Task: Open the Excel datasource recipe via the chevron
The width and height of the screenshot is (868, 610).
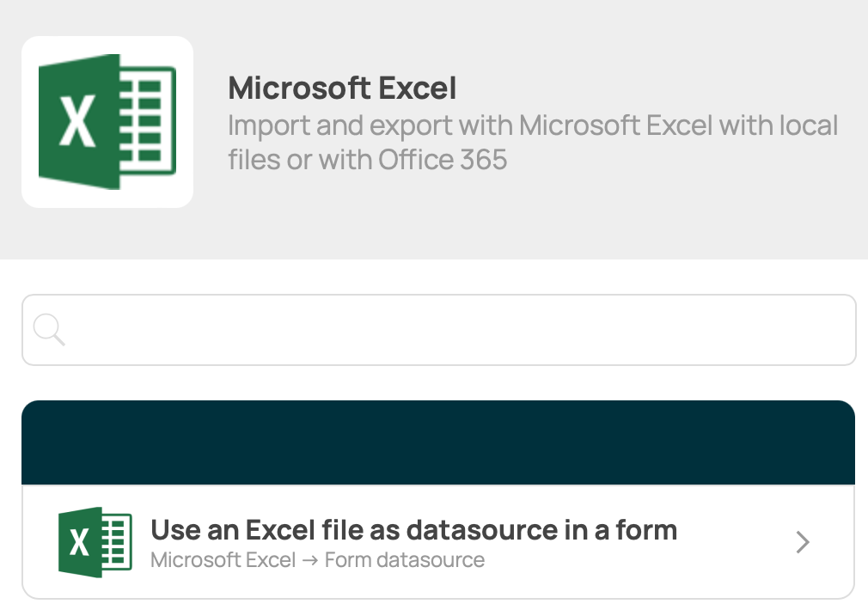Action: coord(802,542)
